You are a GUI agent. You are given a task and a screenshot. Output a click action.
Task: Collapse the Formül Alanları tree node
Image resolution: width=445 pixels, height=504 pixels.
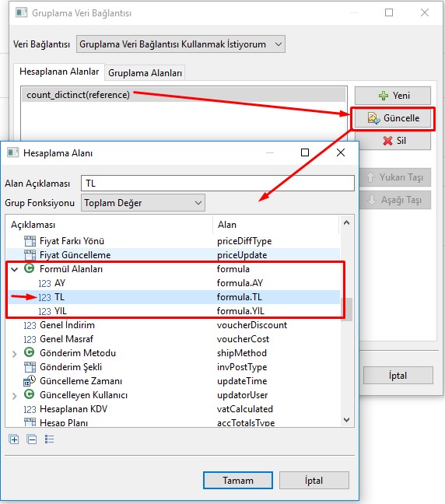click(x=15, y=269)
